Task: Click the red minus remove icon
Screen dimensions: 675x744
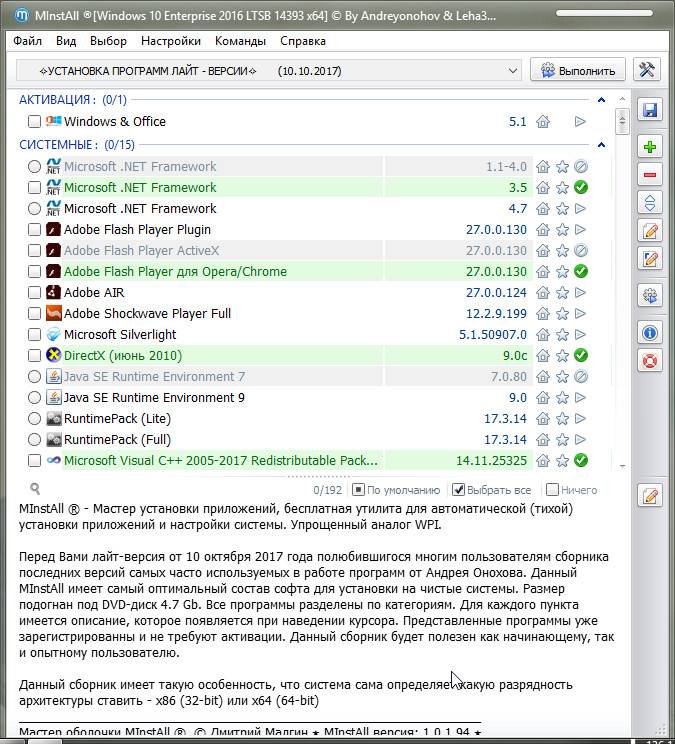Action: click(x=649, y=175)
